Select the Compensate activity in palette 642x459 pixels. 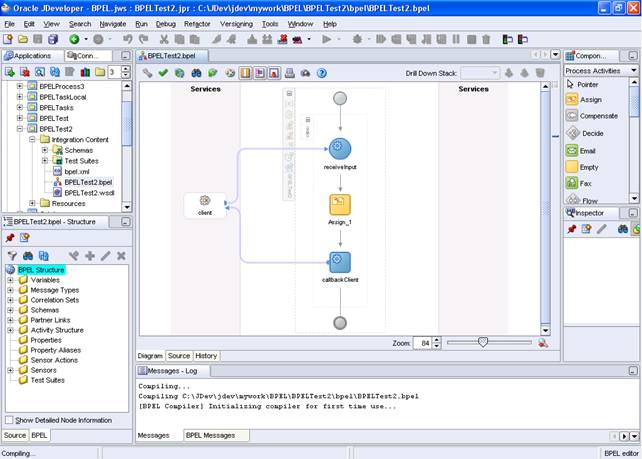[x=598, y=116]
